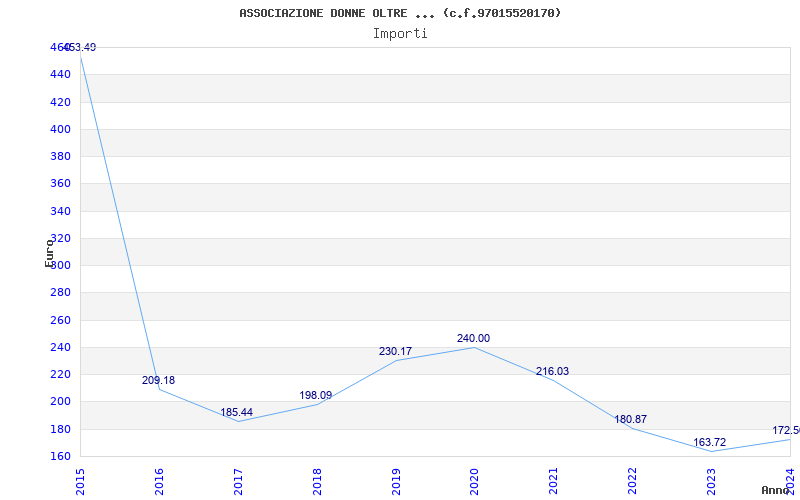The height and width of the screenshot is (500, 800).
Task: Click the 2022 x-axis year label
Action: [x=633, y=481]
